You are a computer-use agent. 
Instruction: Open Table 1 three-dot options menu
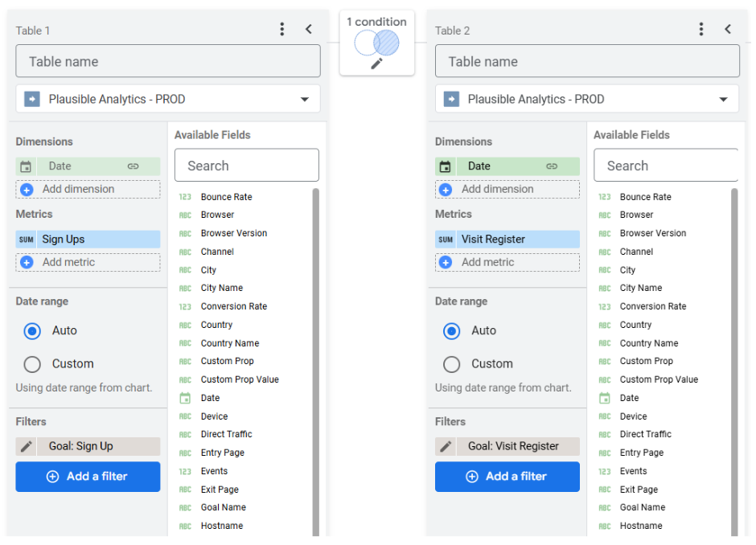click(x=281, y=30)
